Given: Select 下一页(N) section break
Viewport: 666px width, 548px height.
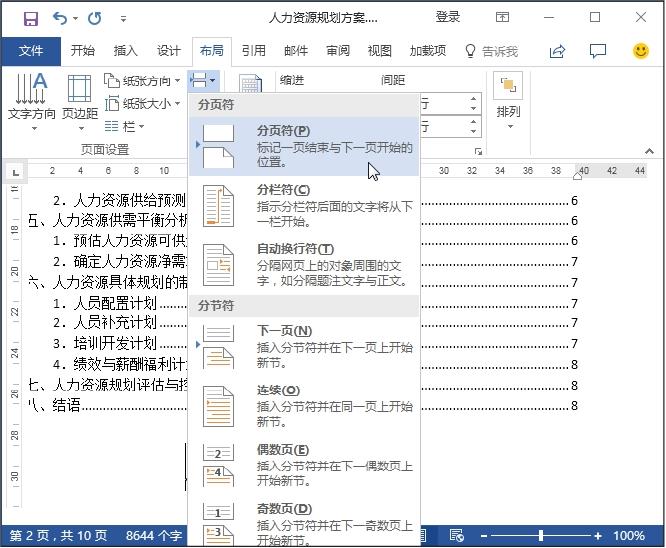Looking at the screenshot, I should click(x=304, y=347).
